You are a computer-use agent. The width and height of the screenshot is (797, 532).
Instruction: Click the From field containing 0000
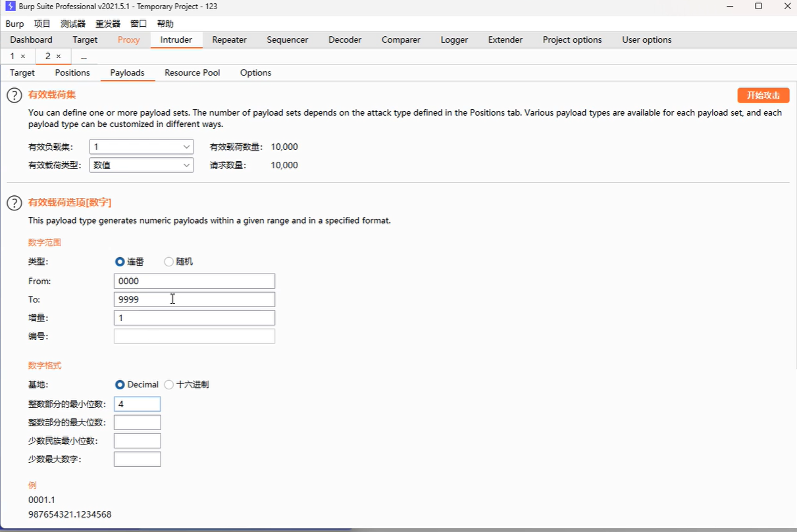pos(194,281)
